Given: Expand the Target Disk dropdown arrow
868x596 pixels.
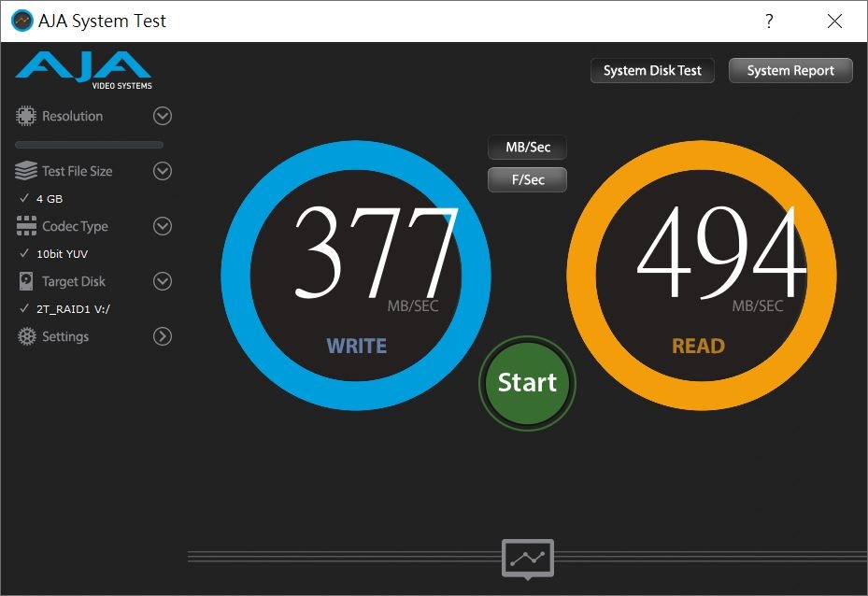Looking at the screenshot, I should point(163,281).
